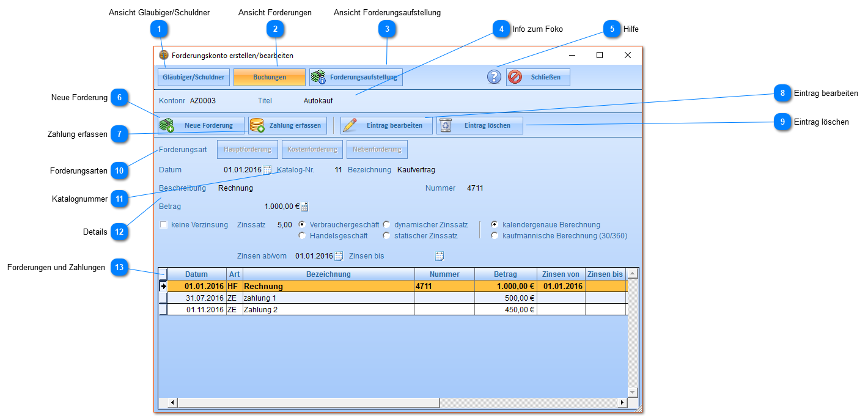
Task: Click the horizontal scrollbar right arrow
Action: [x=622, y=403]
